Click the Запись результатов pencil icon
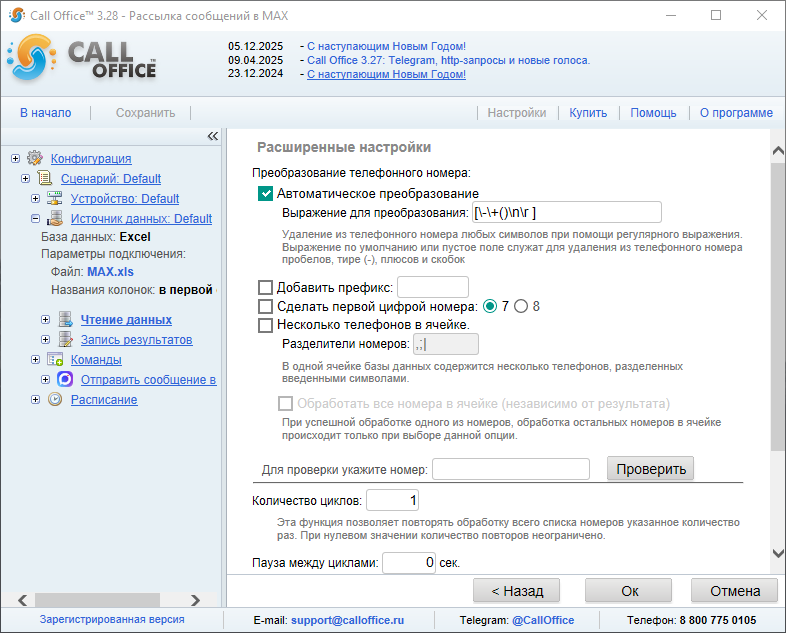786x633 pixels. click(65, 340)
